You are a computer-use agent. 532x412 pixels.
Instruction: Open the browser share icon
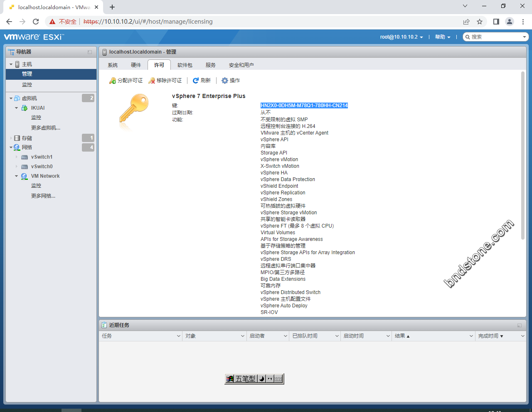(466, 22)
